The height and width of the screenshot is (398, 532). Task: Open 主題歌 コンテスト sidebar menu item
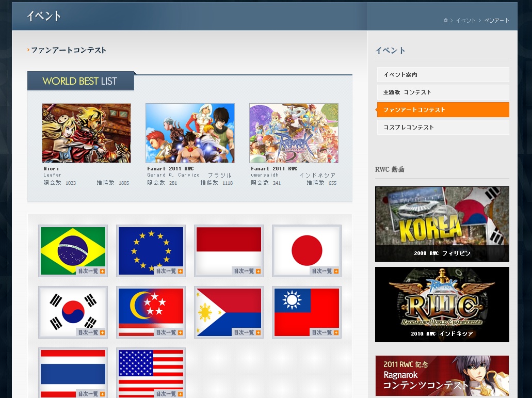click(443, 92)
